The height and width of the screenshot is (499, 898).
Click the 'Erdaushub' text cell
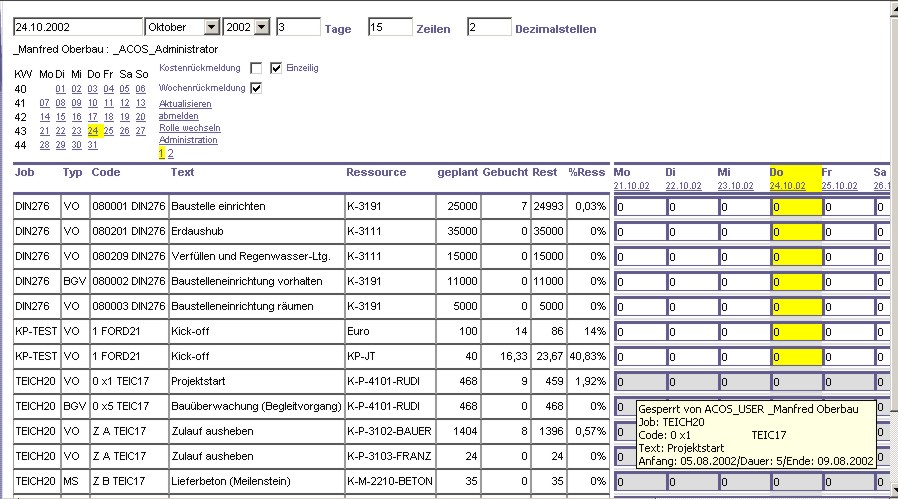(x=257, y=231)
